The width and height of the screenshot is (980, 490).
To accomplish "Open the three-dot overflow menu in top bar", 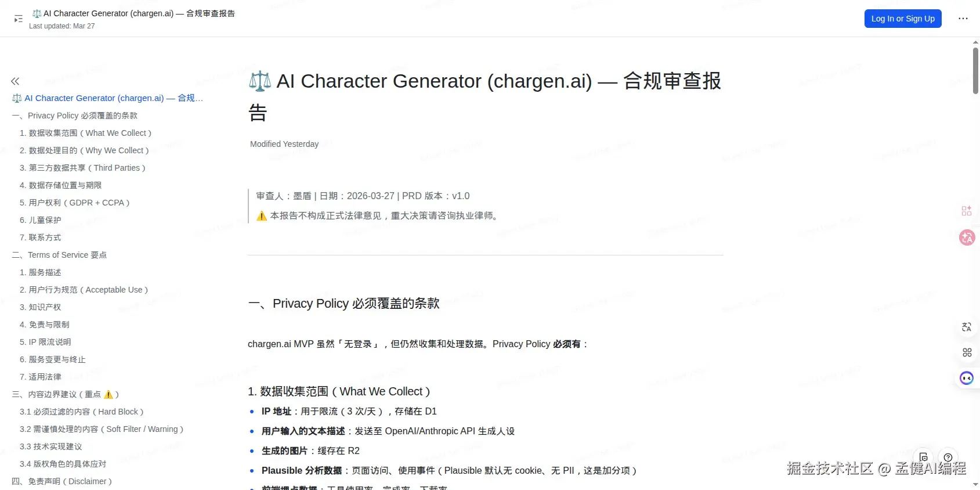I will 963,19.
